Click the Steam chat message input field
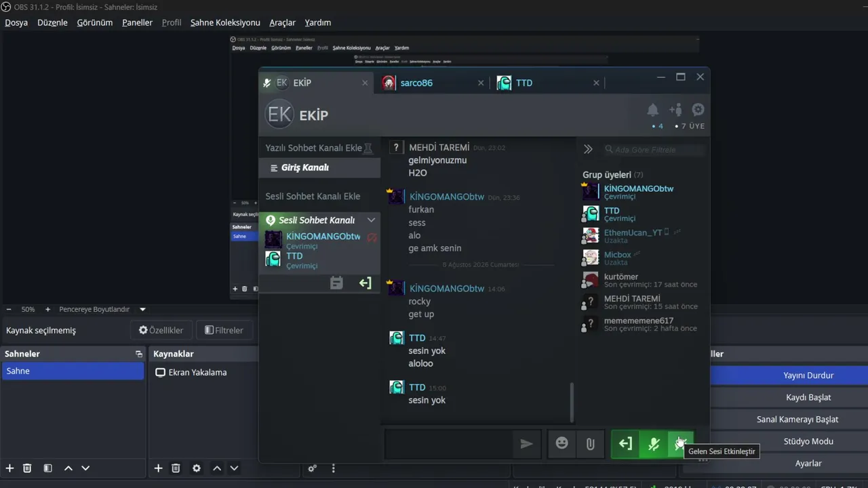 click(448, 444)
